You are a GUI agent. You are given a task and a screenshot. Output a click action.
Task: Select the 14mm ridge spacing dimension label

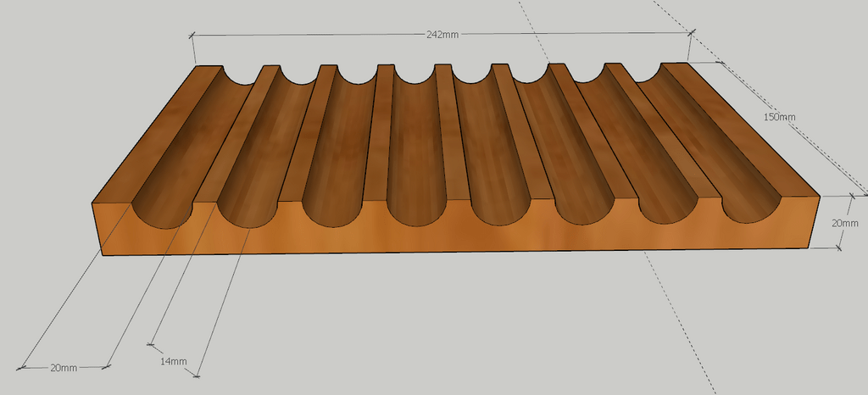point(173,361)
